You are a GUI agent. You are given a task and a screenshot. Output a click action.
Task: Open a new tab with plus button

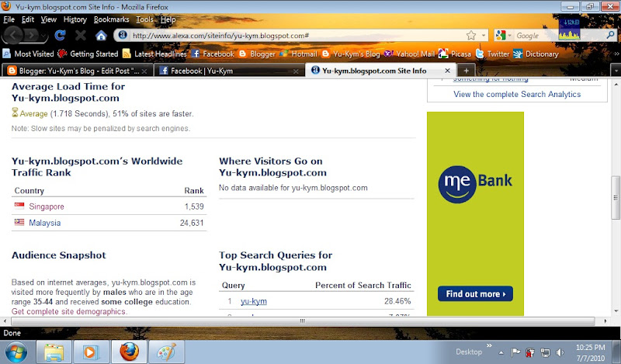(x=467, y=71)
